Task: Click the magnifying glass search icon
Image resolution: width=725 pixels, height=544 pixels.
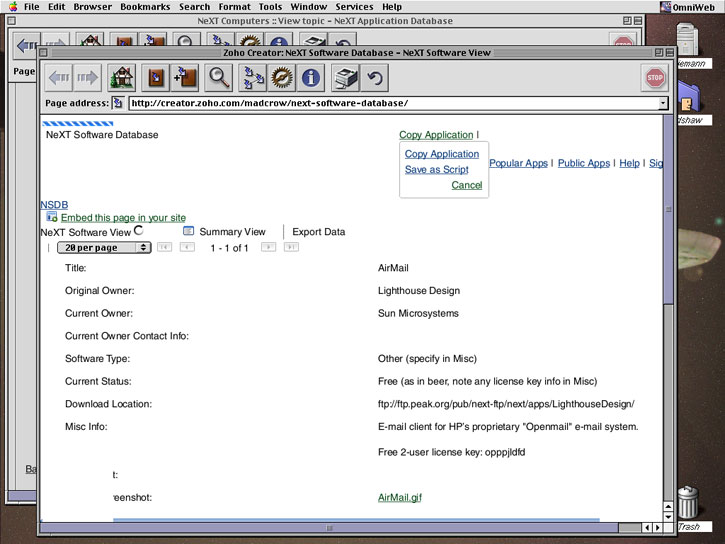Action: point(219,77)
